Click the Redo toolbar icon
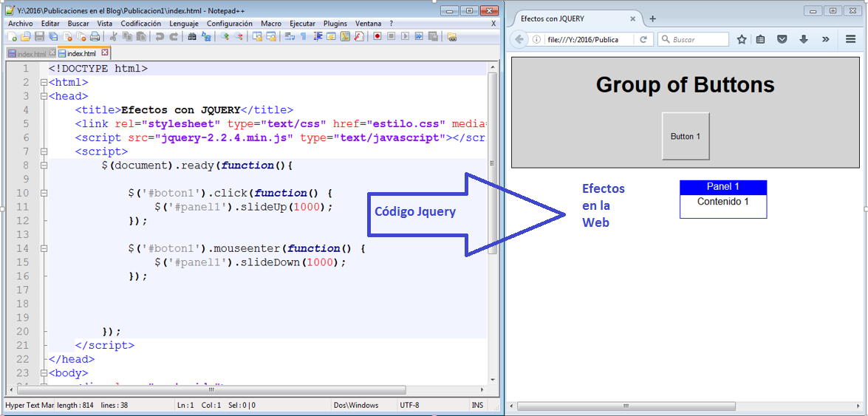The height and width of the screenshot is (416, 868). pyautogui.click(x=175, y=37)
